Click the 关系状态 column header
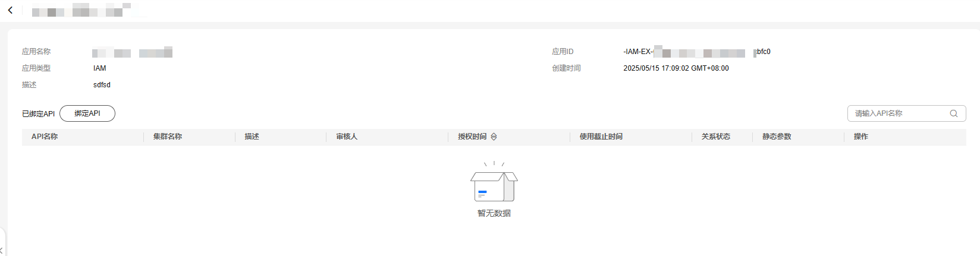980x256 pixels. click(716, 137)
